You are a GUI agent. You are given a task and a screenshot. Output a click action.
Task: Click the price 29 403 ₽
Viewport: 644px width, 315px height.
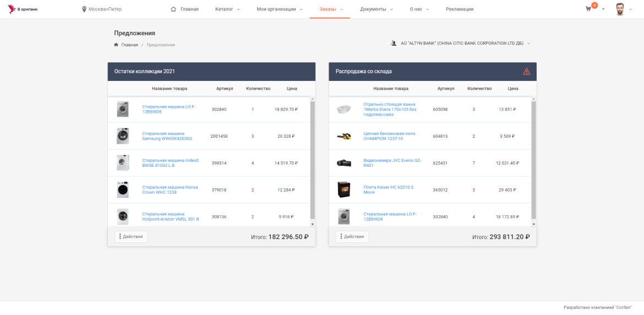click(x=507, y=190)
